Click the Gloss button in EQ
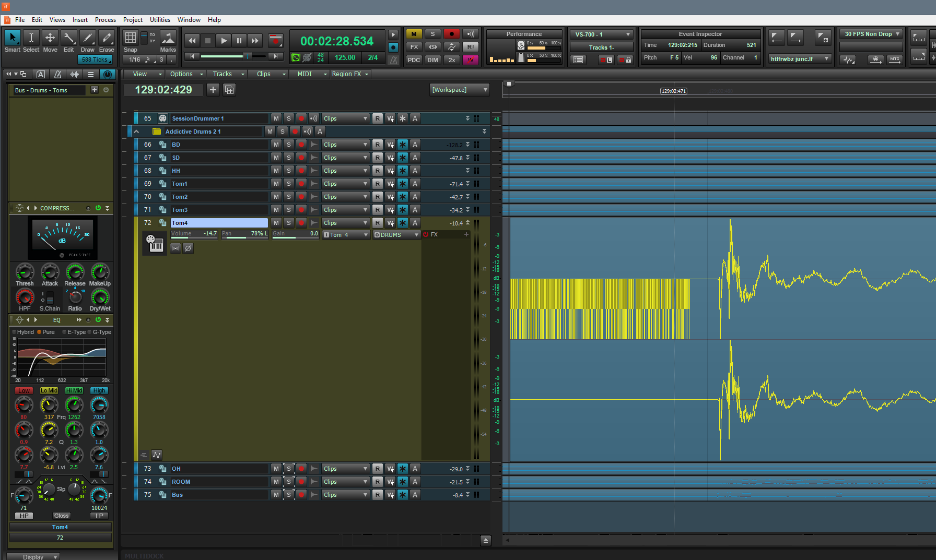This screenshot has height=560, width=936. [x=61, y=516]
